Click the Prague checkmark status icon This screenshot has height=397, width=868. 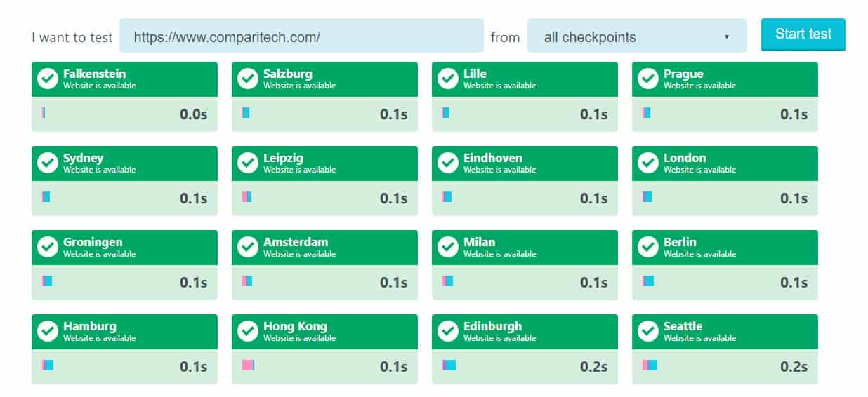point(647,79)
